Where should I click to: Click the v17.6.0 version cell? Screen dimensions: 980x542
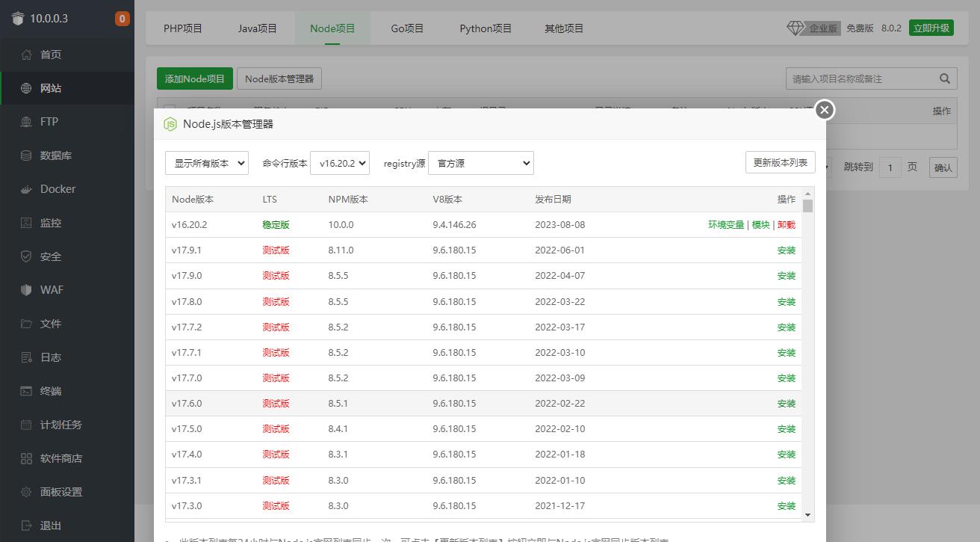point(187,404)
